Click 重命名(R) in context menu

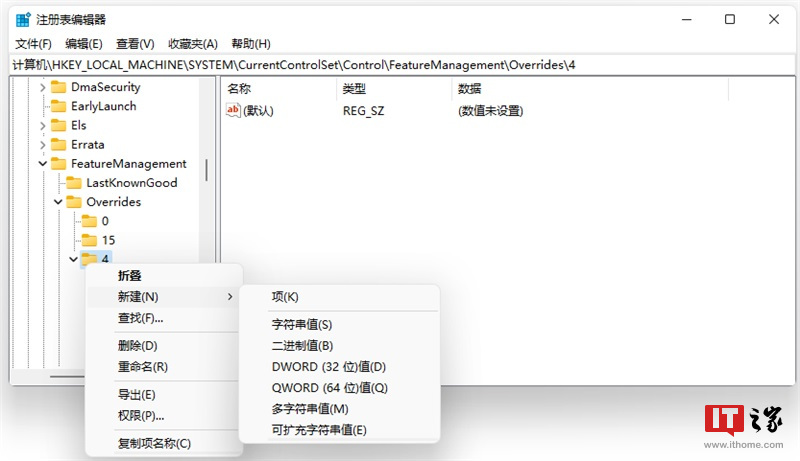click(x=142, y=367)
